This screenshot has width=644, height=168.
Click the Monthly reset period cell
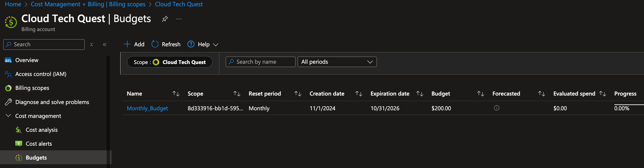click(259, 108)
